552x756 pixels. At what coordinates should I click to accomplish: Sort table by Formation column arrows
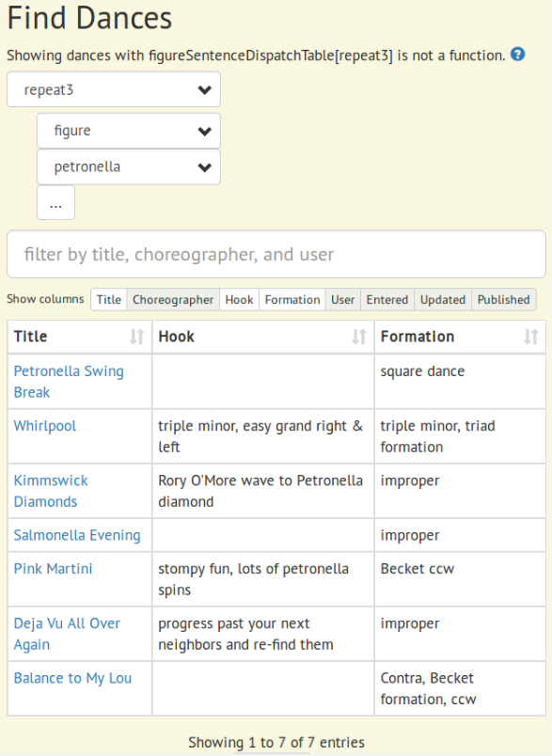pyautogui.click(x=531, y=337)
